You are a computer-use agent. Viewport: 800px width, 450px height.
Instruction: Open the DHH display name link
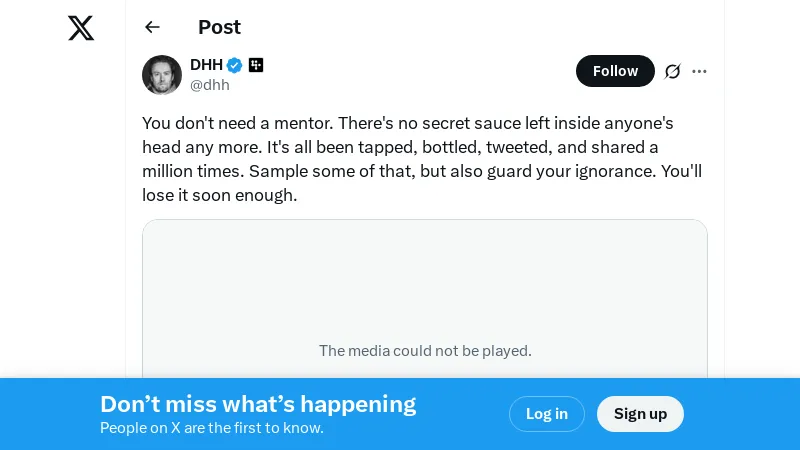pyautogui.click(x=206, y=65)
